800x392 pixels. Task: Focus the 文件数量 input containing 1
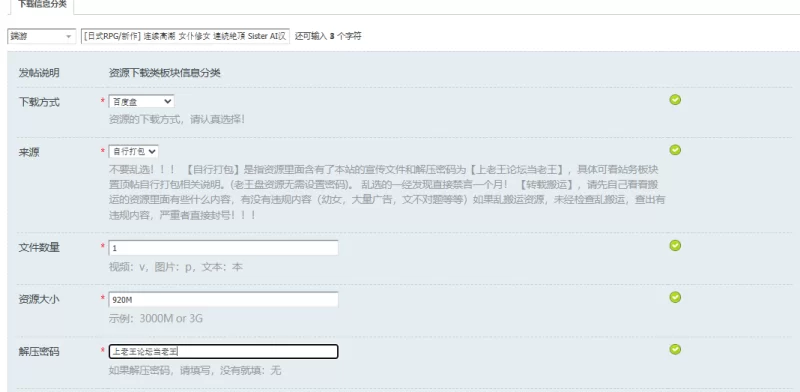click(223, 248)
